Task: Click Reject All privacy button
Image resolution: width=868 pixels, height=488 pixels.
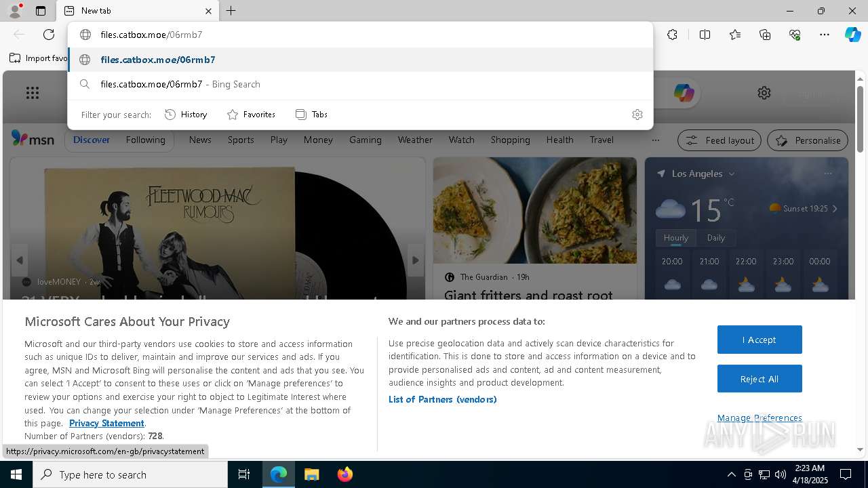Action: (759, 379)
